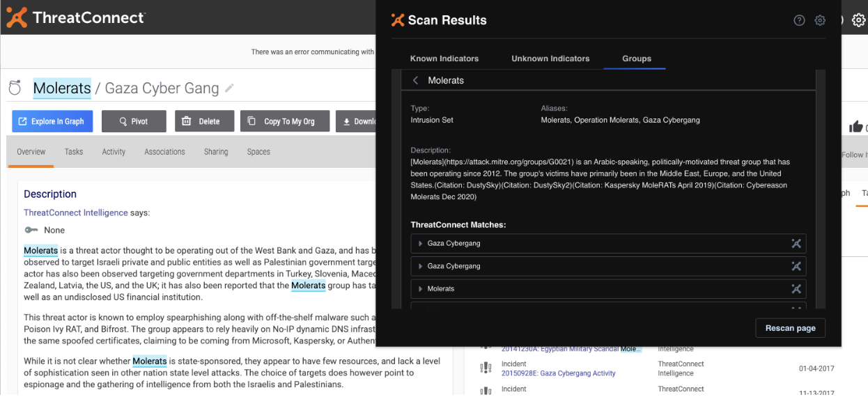Click highlighted Molerats in the page title

(62, 88)
